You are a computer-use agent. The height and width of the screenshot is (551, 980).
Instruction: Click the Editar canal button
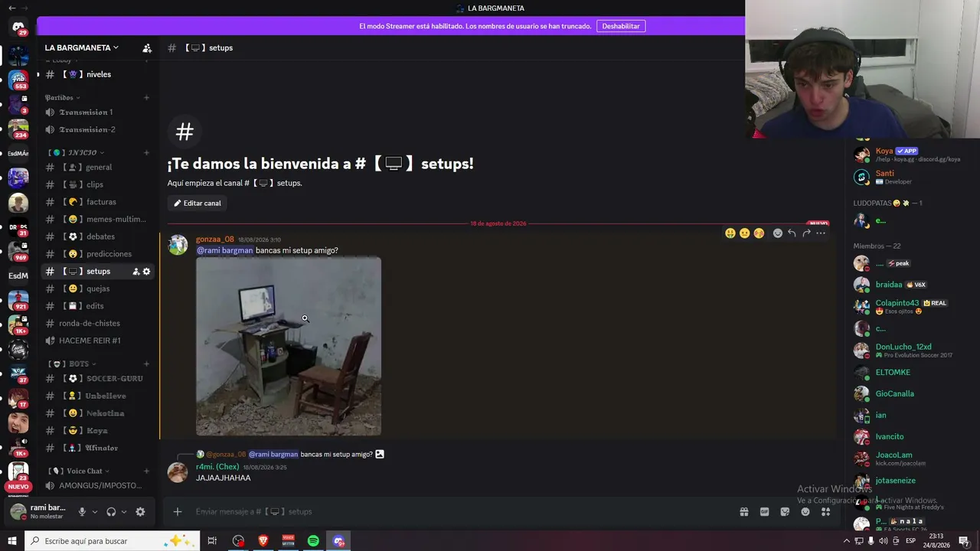(x=198, y=203)
